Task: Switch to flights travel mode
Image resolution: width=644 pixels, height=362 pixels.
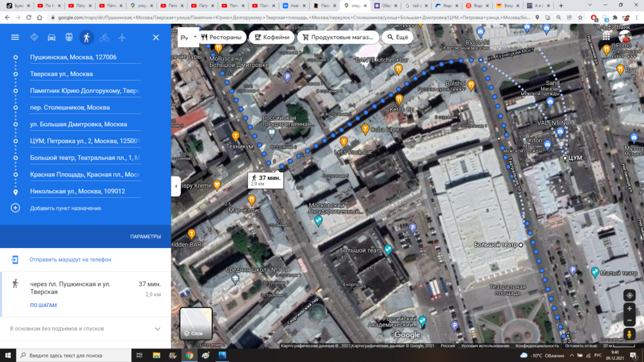Action: point(122,37)
